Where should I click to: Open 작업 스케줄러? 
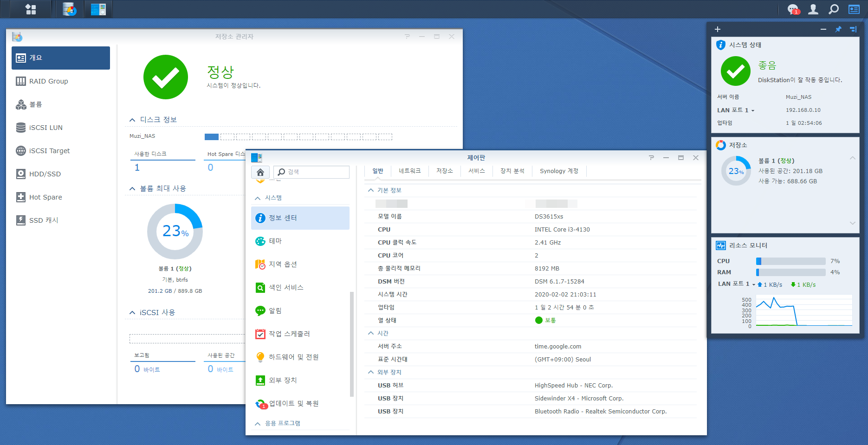click(x=300, y=334)
